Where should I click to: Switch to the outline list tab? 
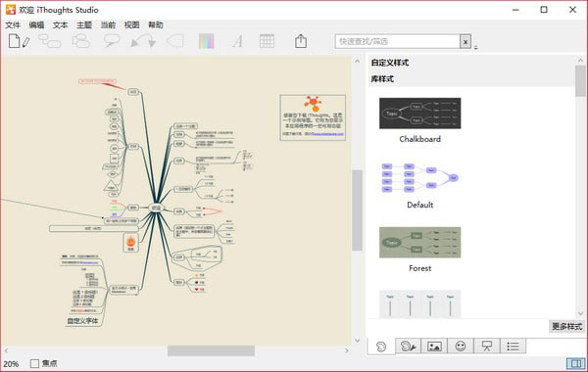513,347
